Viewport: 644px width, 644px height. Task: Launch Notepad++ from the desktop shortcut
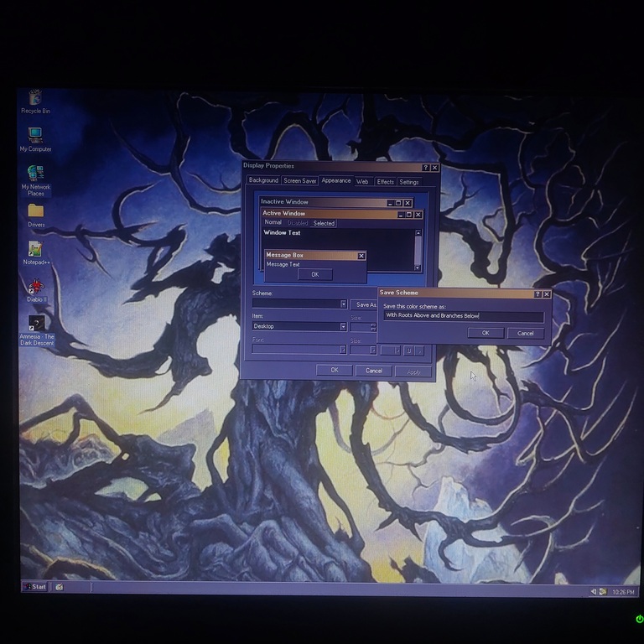click(35, 250)
